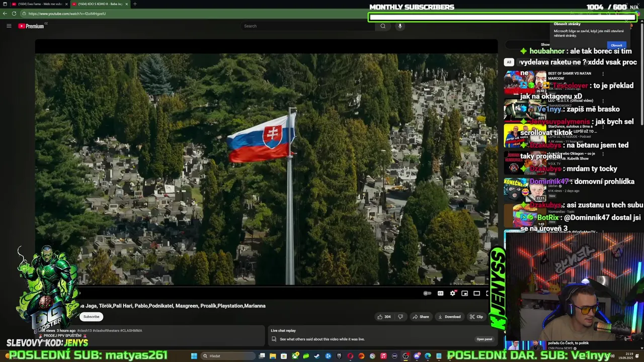Share the video
Image resolution: width=644 pixels, height=362 pixels.
pos(421,317)
